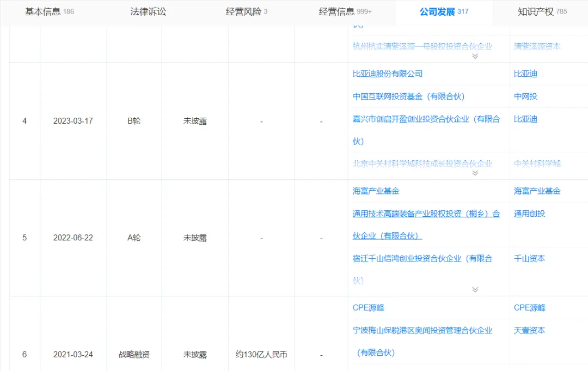Screen dimensions: 588x371
Task: Expand the B轮 investor list chevron
Action: (x=475, y=173)
